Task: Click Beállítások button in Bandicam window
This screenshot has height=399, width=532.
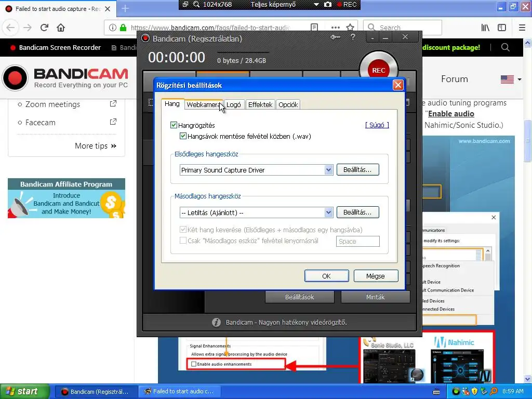Action: pyautogui.click(x=300, y=297)
